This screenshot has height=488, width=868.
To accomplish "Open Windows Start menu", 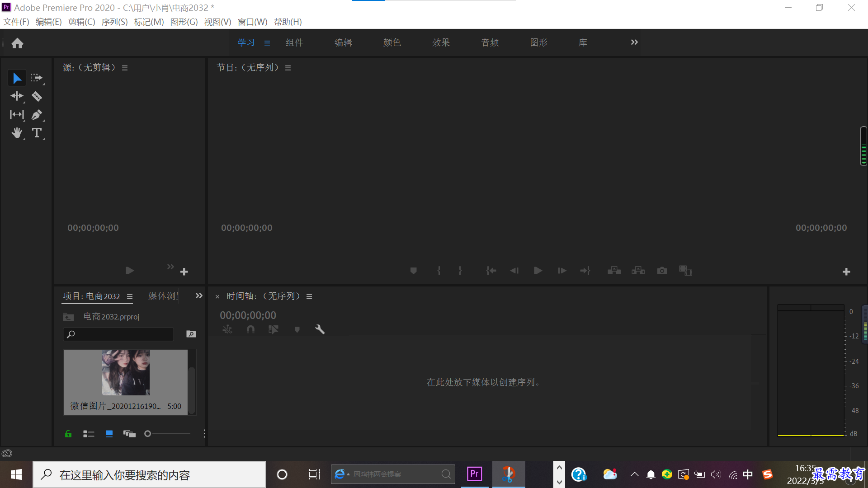I will [x=16, y=474].
